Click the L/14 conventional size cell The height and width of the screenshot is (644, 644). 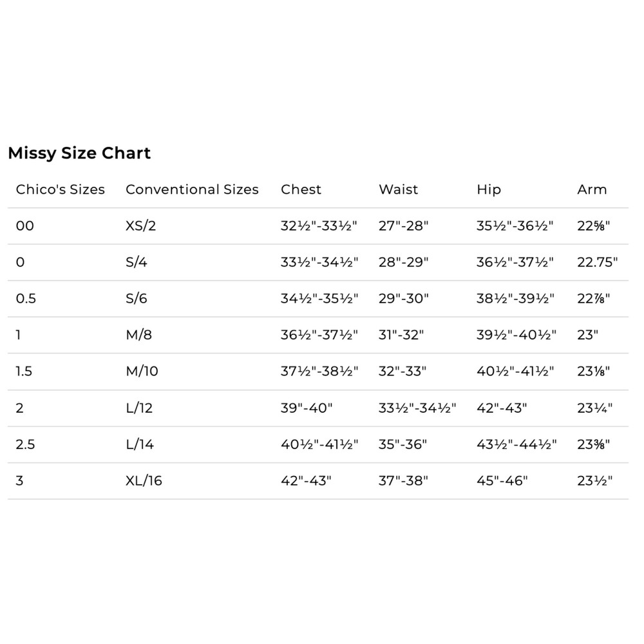tap(140, 444)
